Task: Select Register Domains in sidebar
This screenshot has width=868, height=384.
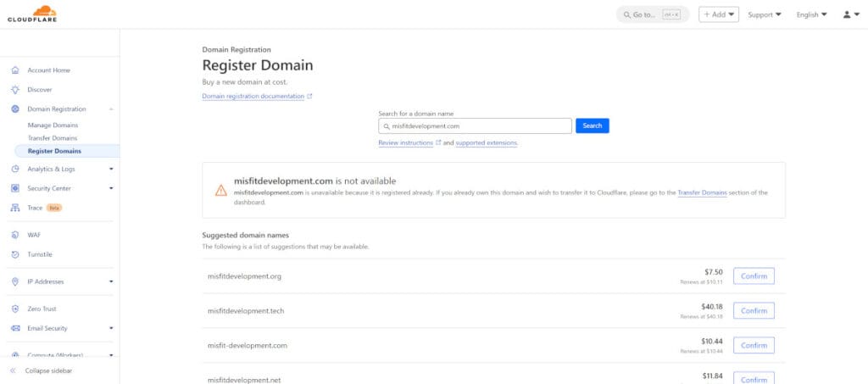Action: coord(54,151)
